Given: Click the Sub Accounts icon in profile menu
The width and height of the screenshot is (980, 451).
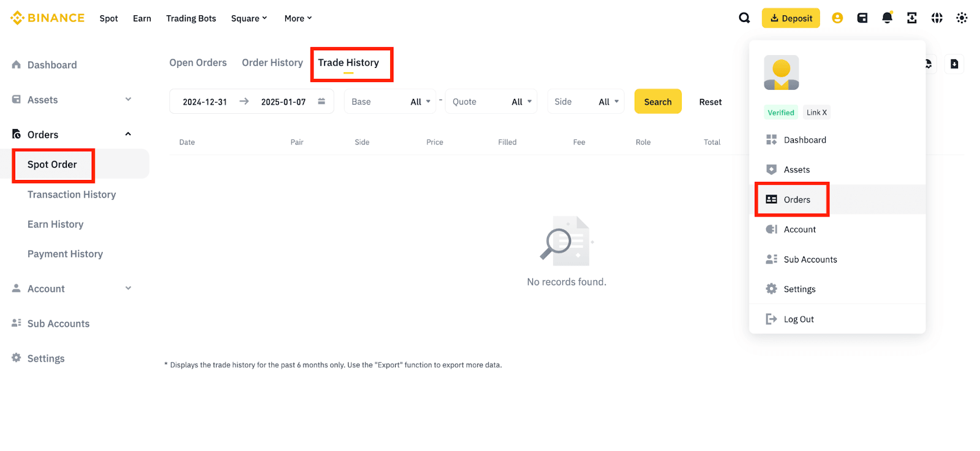Looking at the screenshot, I should [x=772, y=259].
